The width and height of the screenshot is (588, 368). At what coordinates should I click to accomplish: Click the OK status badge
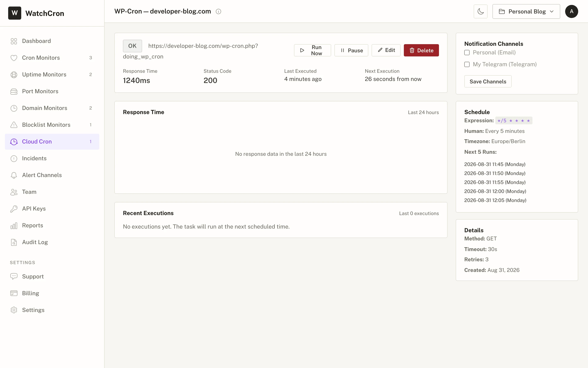point(132,46)
